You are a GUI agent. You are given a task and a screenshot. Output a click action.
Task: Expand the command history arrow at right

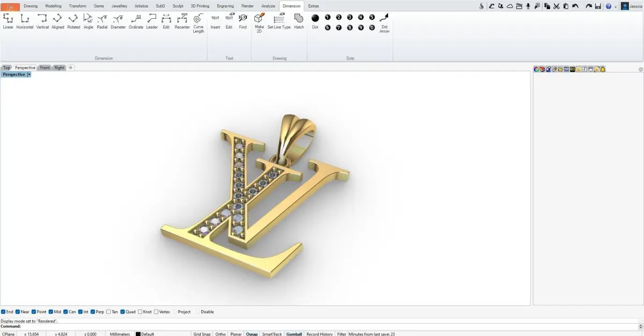tap(641, 326)
